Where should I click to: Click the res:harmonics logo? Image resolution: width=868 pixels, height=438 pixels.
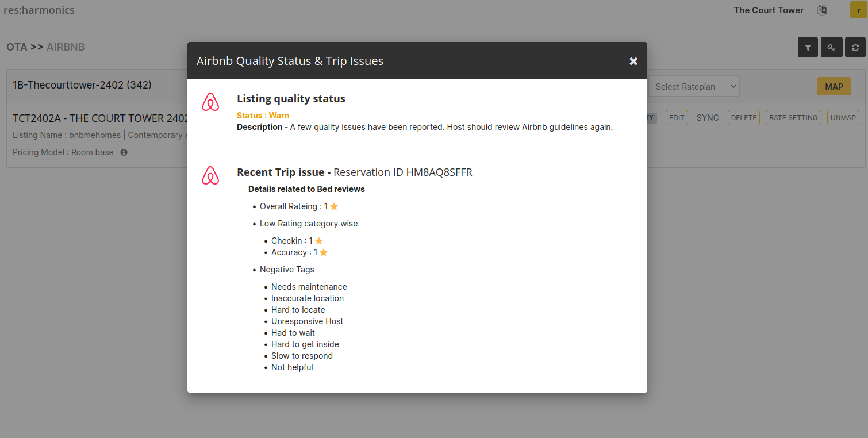coord(39,10)
